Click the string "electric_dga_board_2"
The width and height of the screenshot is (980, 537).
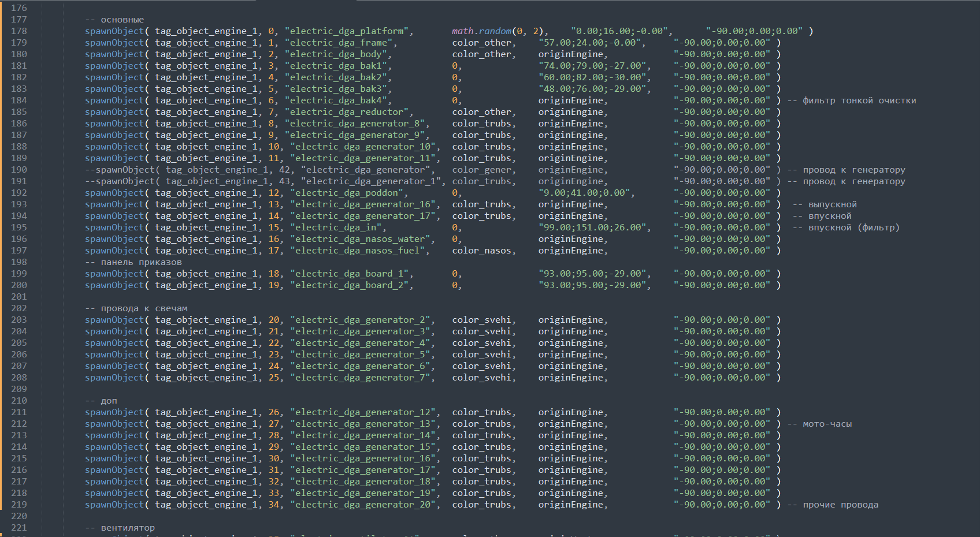pyautogui.click(x=350, y=285)
